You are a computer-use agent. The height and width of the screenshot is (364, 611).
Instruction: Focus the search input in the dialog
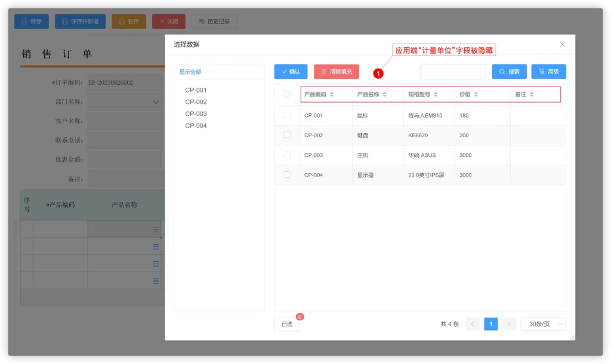point(453,72)
